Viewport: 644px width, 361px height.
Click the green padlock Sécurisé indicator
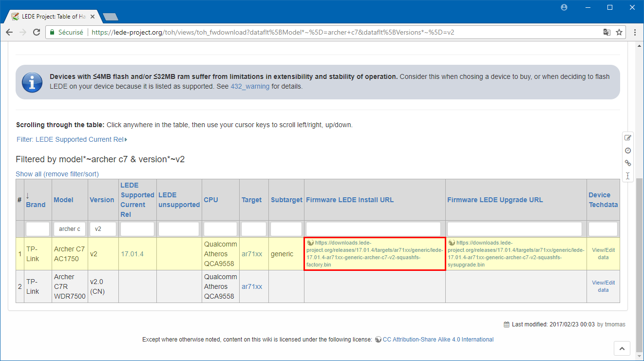pyautogui.click(x=66, y=32)
